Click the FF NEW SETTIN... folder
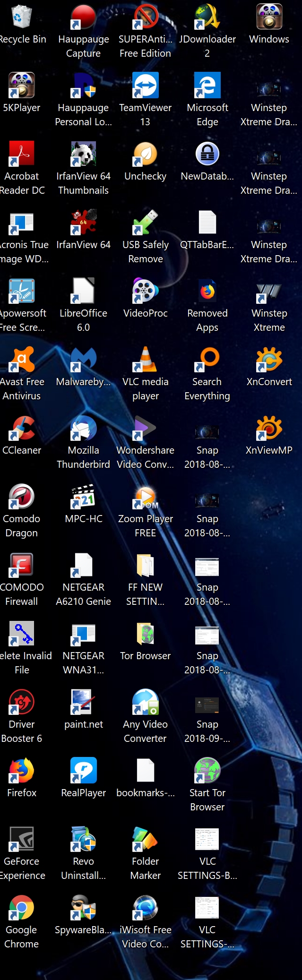Image resolution: width=302 pixels, height=980 pixels. [x=145, y=566]
